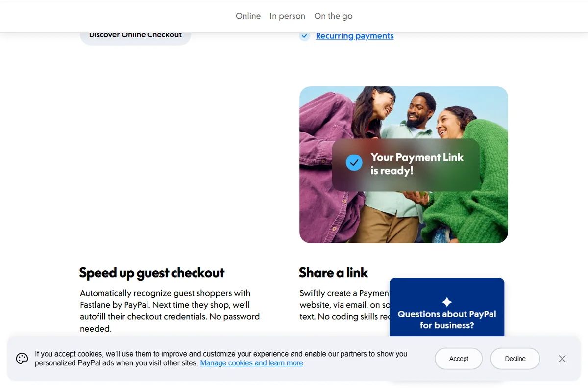
Task: Click the cookie icon in the banner
Action: pos(22,359)
